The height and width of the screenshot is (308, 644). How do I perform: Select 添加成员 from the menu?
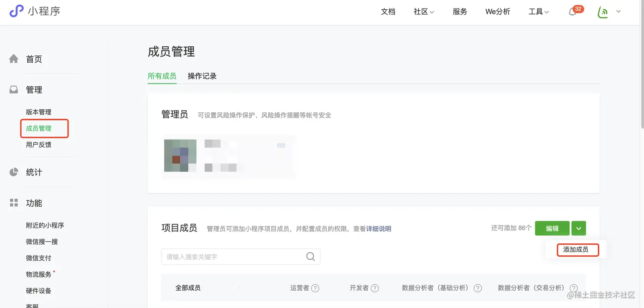578,250
